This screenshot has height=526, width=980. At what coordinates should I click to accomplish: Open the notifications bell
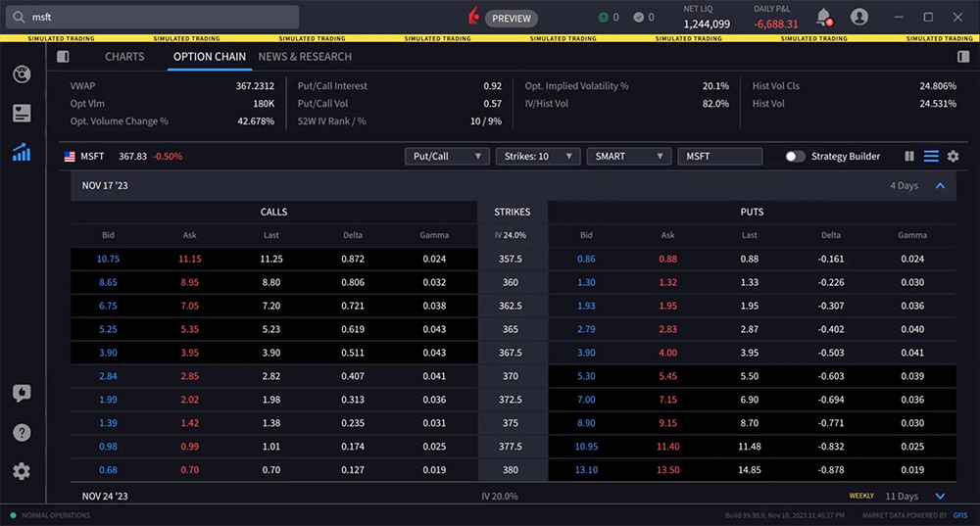point(824,17)
